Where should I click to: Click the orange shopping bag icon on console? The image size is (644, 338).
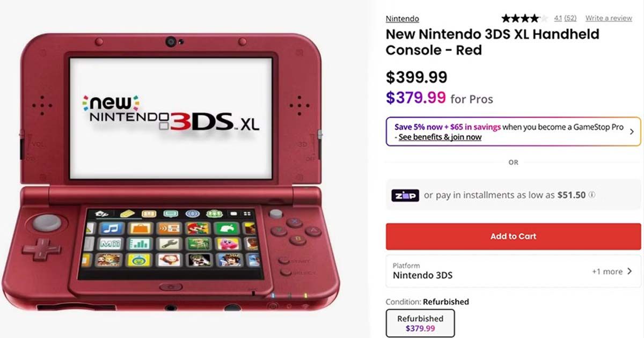pos(141,228)
